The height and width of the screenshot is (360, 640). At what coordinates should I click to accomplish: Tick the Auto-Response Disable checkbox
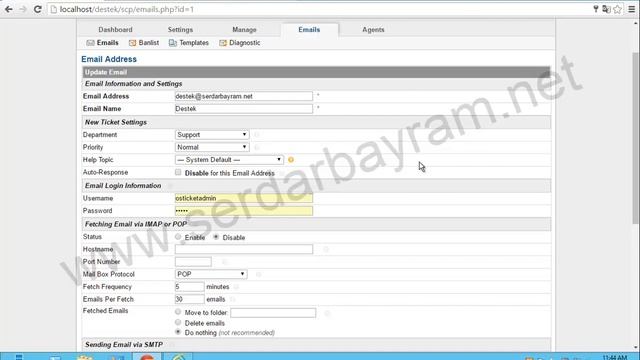pyautogui.click(x=178, y=172)
